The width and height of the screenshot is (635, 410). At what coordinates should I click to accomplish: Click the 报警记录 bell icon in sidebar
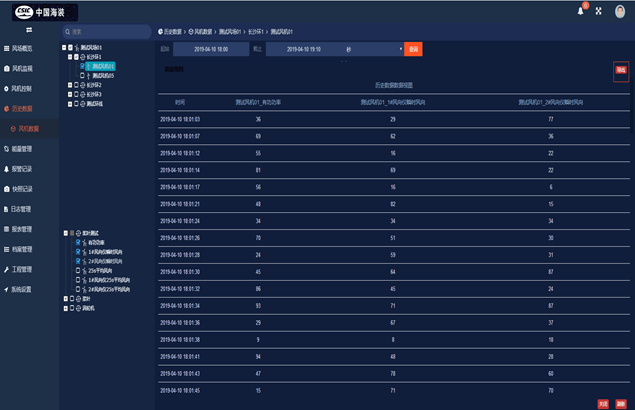pos(7,169)
